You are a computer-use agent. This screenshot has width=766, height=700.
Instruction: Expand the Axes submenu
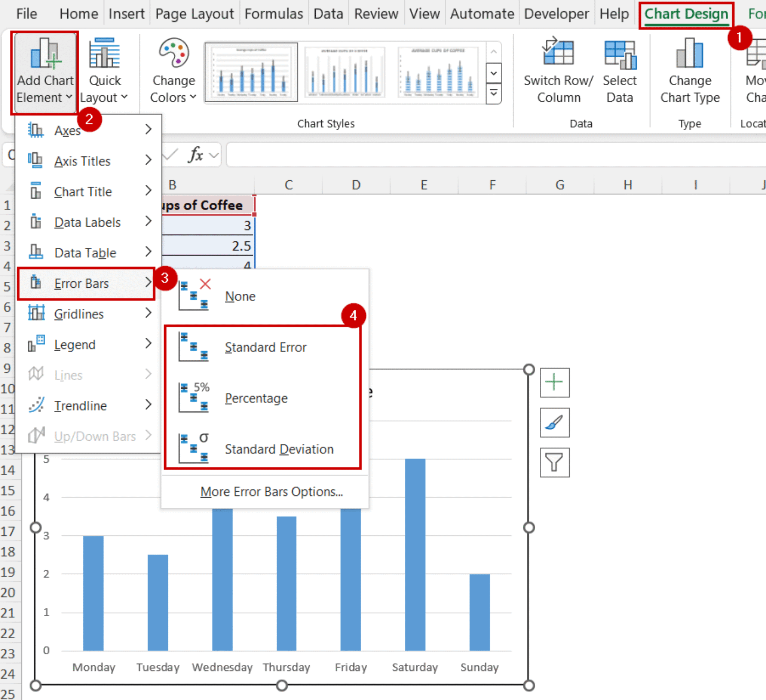(67, 130)
